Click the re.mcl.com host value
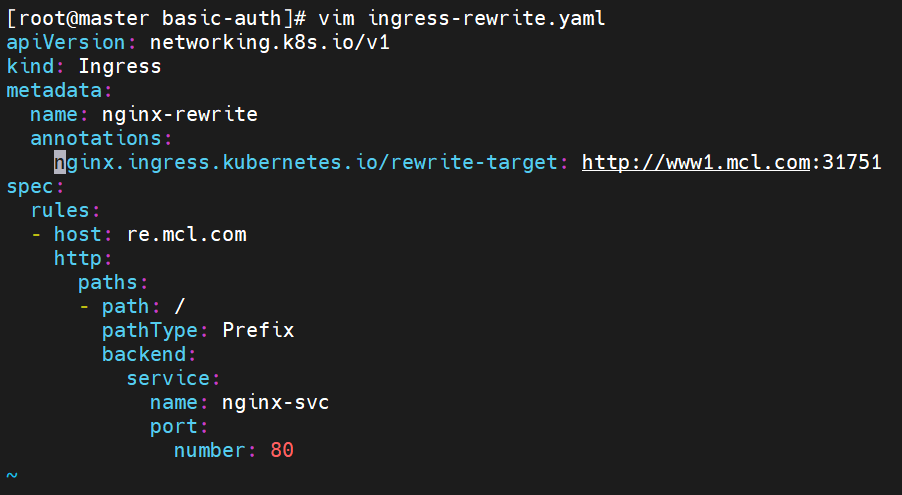The image size is (902, 495). pyautogui.click(x=186, y=235)
